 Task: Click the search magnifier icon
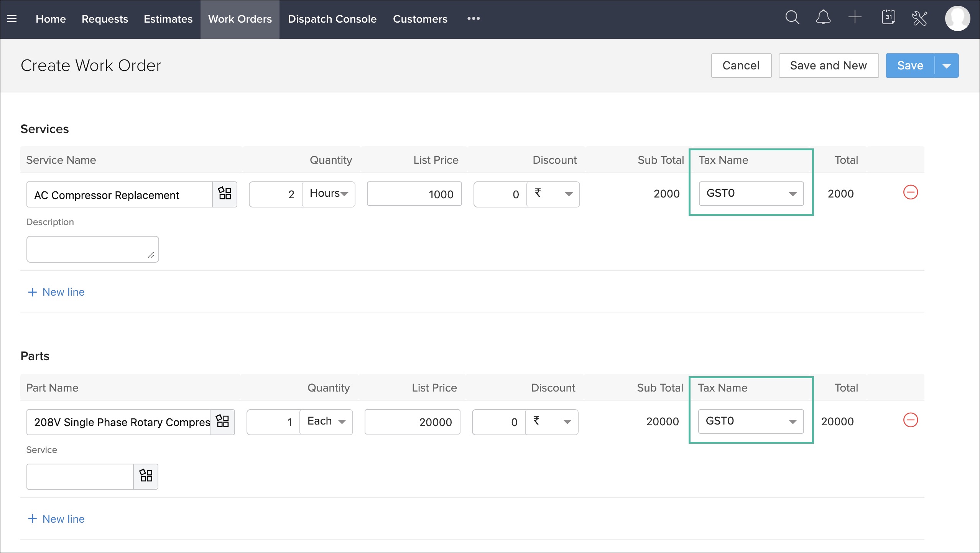(x=792, y=18)
